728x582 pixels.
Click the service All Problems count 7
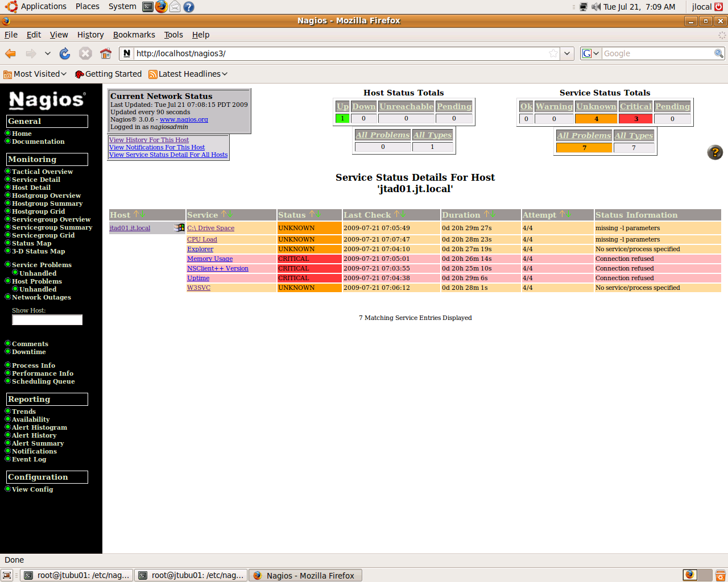(x=584, y=148)
